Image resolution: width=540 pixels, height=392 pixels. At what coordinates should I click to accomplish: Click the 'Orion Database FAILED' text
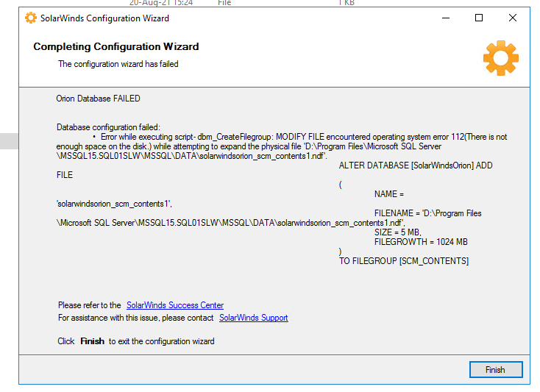coord(98,99)
